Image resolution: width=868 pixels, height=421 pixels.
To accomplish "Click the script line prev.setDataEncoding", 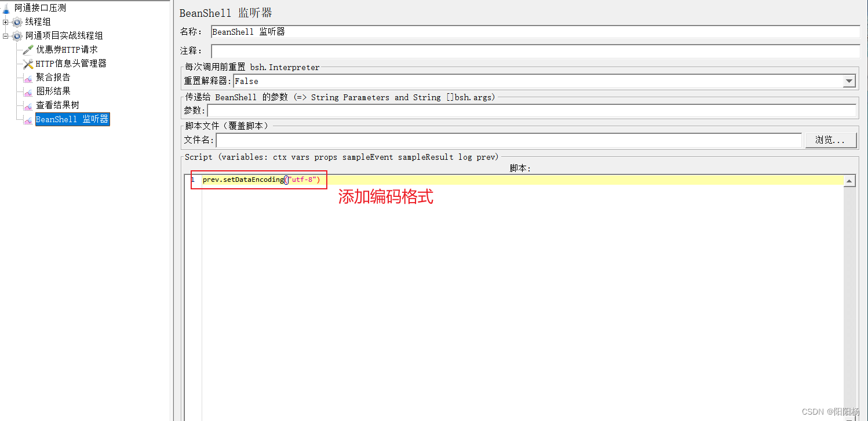I will point(261,180).
